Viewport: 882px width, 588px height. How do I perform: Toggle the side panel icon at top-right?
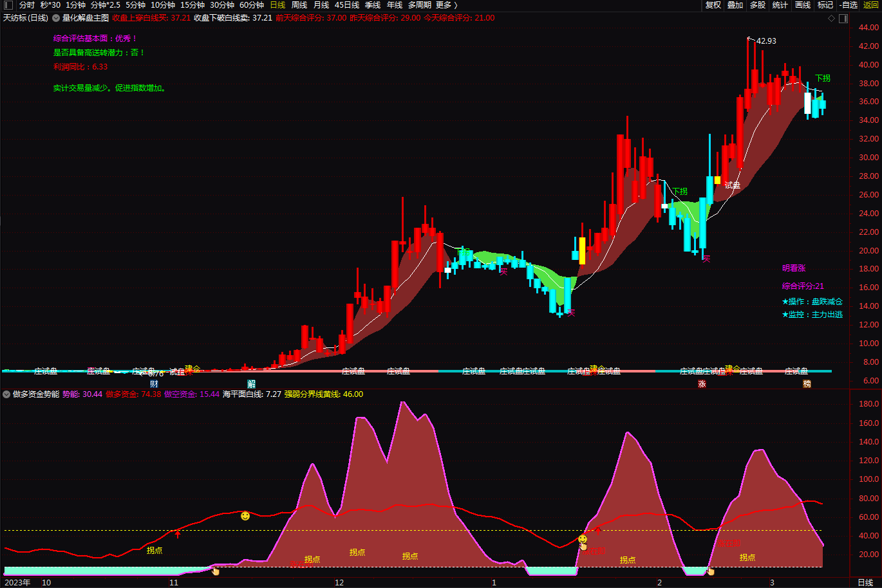844,19
